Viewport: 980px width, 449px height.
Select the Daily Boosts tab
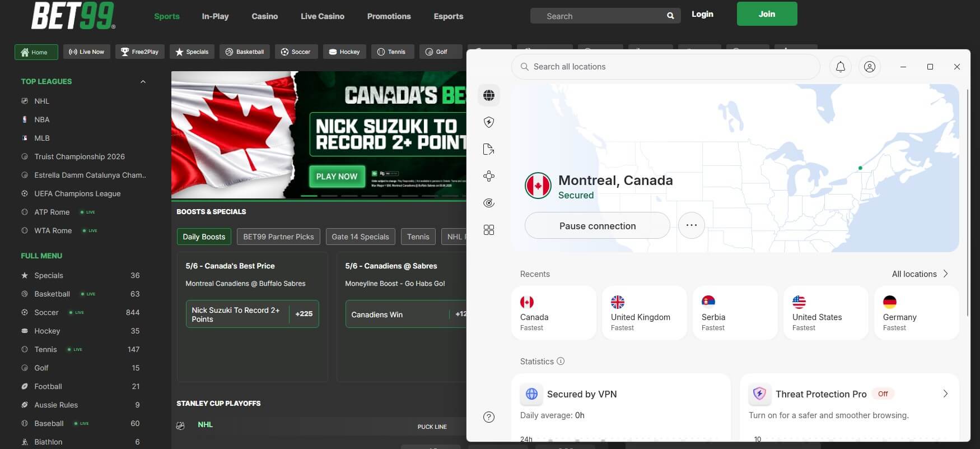[204, 237]
